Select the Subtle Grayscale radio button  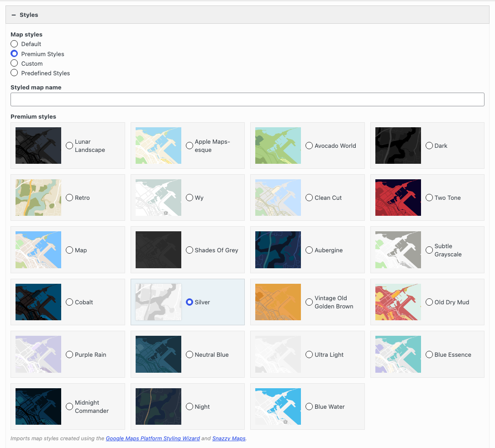click(x=429, y=250)
